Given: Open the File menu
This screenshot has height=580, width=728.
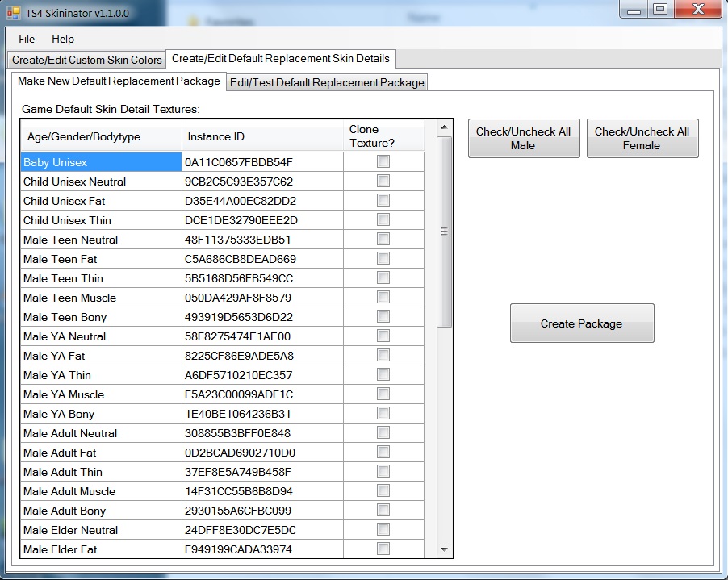Looking at the screenshot, I should pos(27,39).
